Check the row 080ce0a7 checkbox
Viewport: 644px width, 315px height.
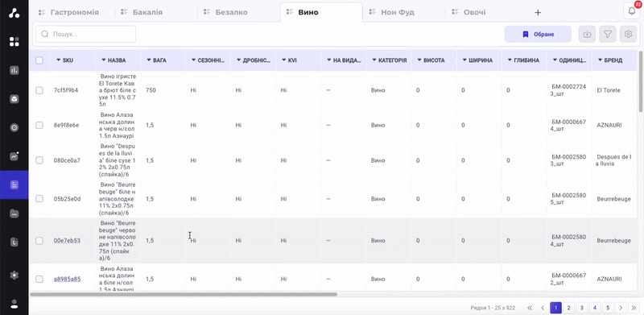[39, 160]
